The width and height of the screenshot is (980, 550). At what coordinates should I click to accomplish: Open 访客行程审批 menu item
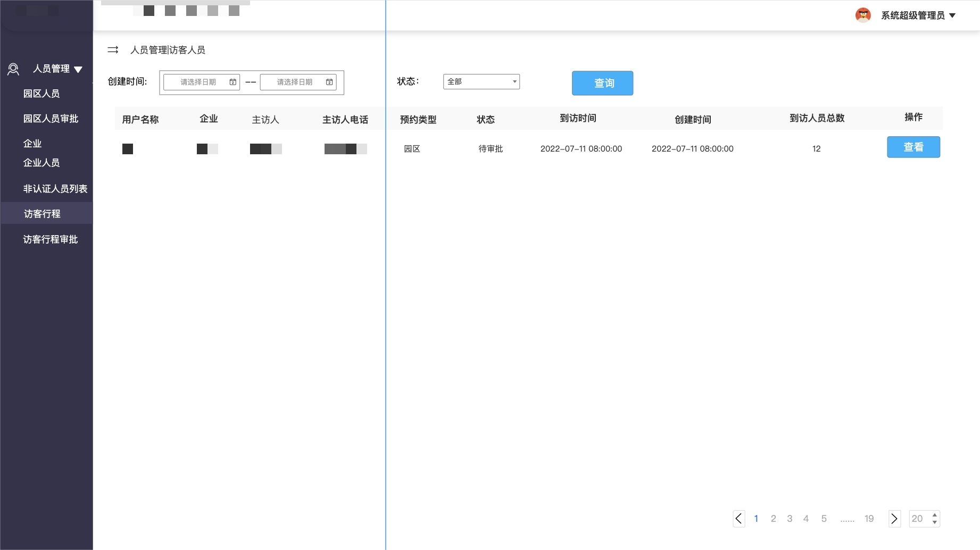pyautogui.click(x=51, y=239)
